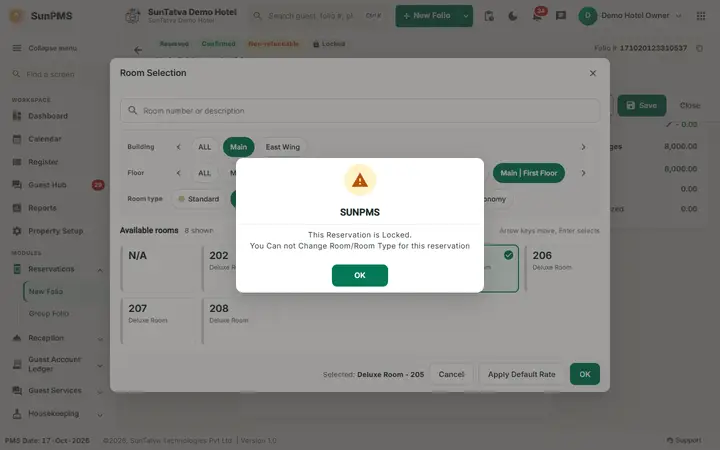Click the Support link in footer

(x=684, y=440)
